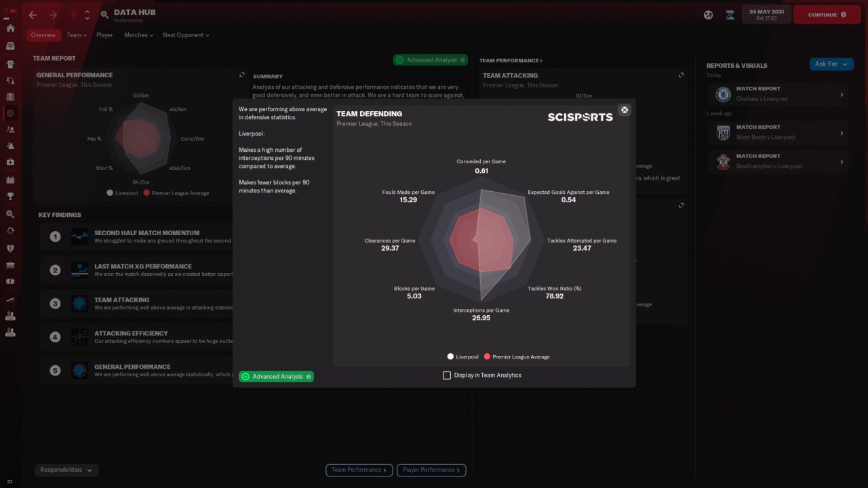
Task: Select the highlighted Data Hub sidebar icon
Action: coord(10,113)
